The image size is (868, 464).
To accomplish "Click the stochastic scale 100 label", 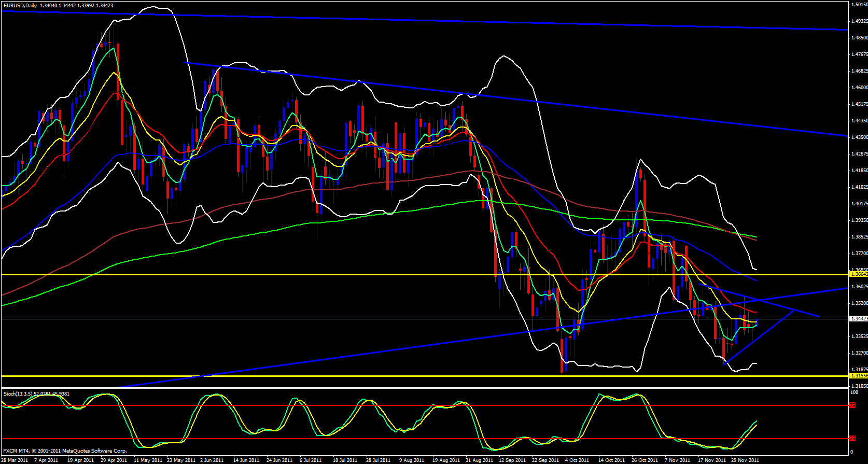I will click(x=853, y=393).
